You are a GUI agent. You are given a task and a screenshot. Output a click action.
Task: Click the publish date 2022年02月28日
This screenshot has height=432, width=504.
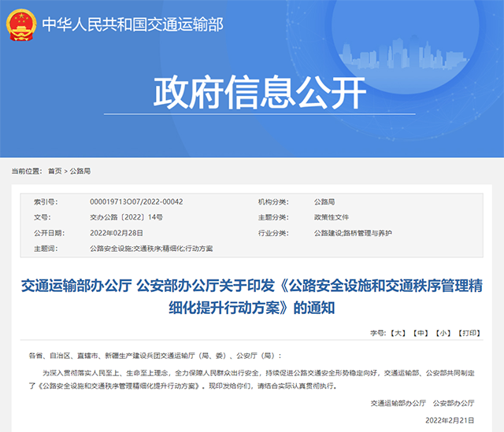(x=117, y=233)
